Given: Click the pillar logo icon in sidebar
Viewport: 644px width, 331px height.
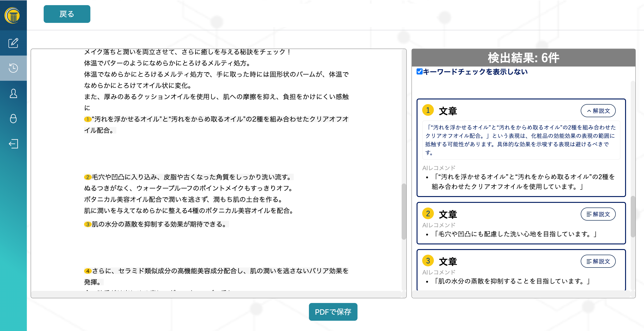Looking at the screenshot, I should coord(13,15).
